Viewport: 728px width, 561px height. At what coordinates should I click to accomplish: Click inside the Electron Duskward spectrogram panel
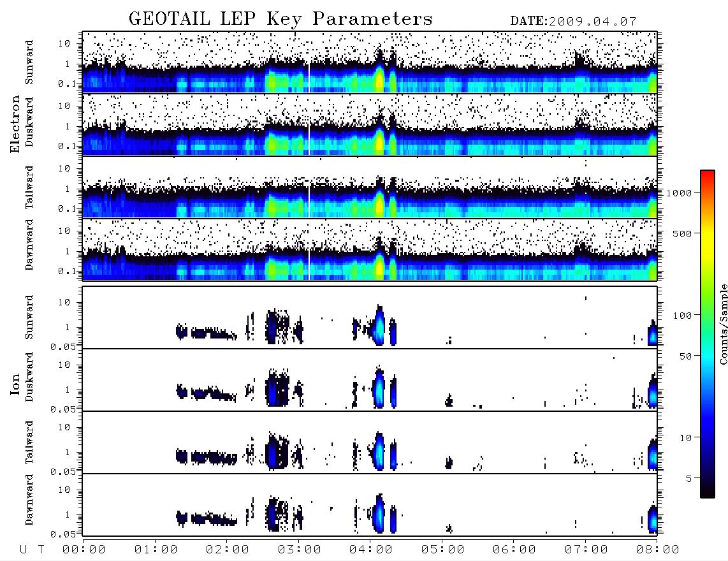click(370, 124)
